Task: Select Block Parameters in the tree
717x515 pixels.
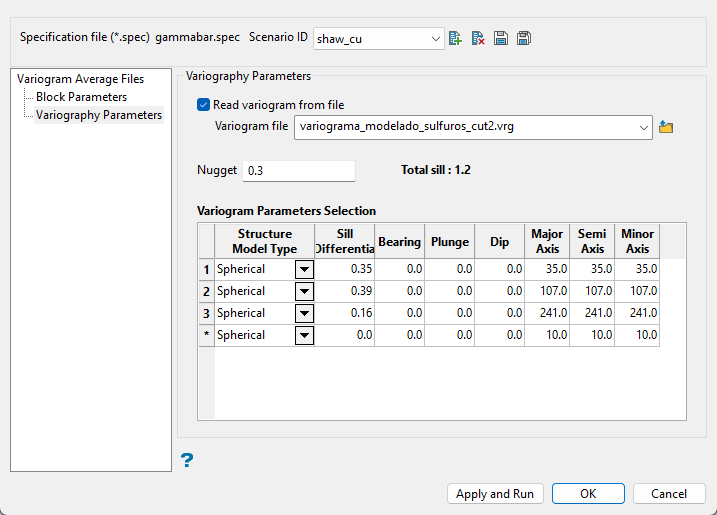Action: click(81, 97)
